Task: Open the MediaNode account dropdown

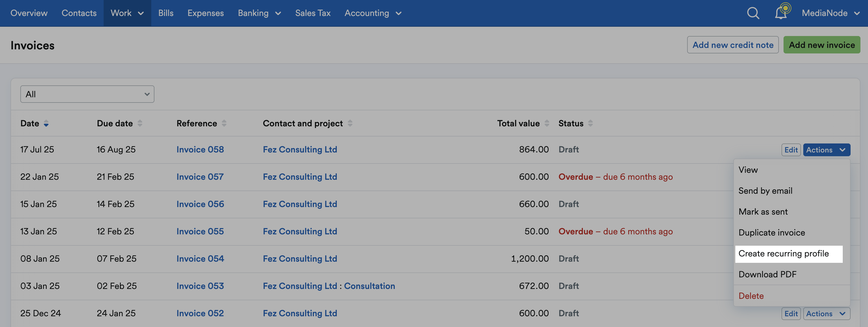Action: tap(831, 13)
